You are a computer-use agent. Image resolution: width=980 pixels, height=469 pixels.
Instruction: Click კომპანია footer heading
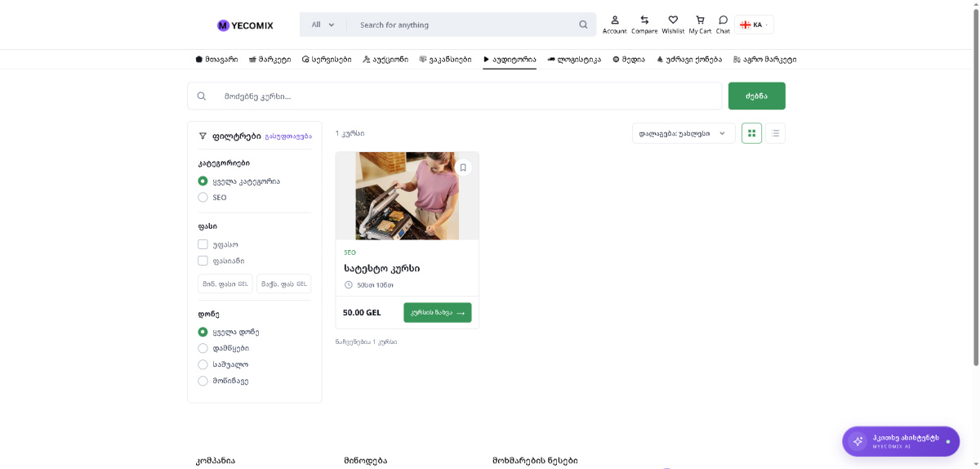(x=216, y=461)
